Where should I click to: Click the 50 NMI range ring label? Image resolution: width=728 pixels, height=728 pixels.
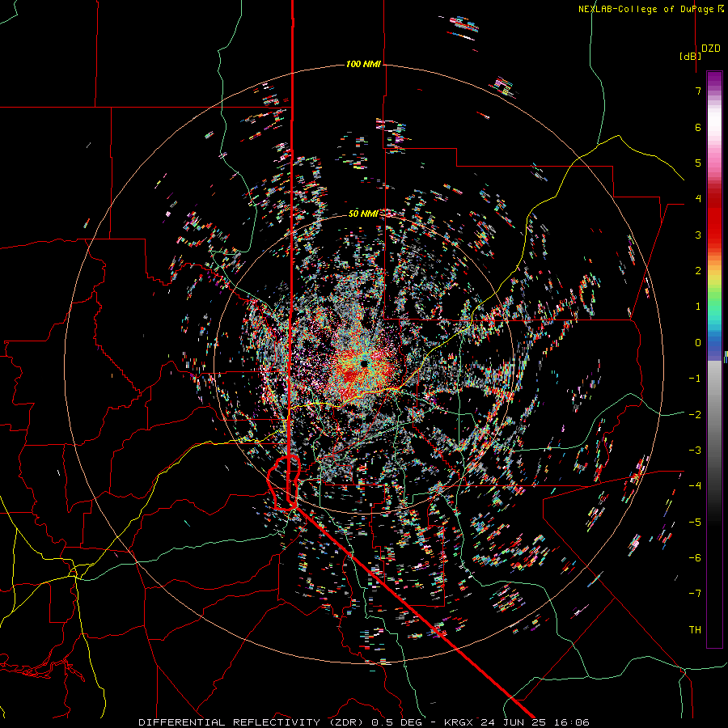363,214
